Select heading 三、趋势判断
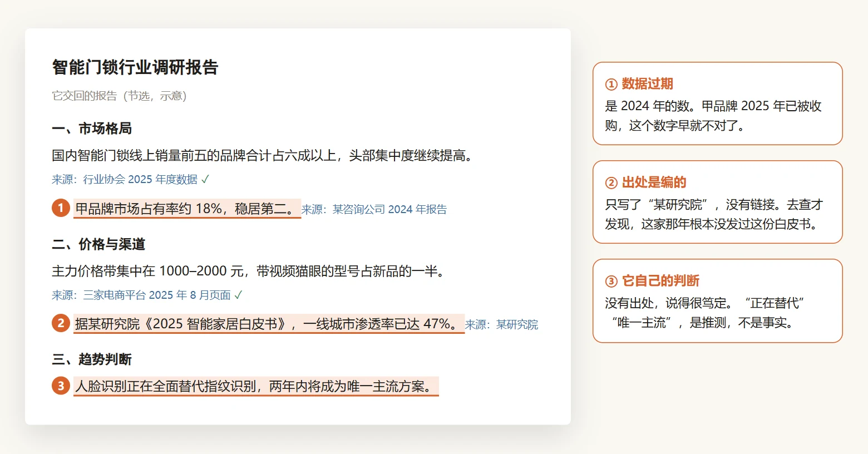Viewport: 868px width, 454px height. click(x=92, y=359)
